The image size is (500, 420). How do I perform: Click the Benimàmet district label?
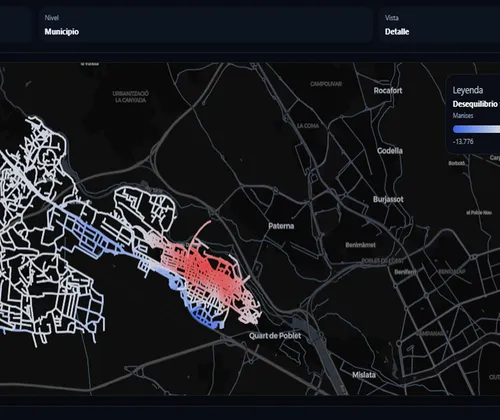pos(360,245)
